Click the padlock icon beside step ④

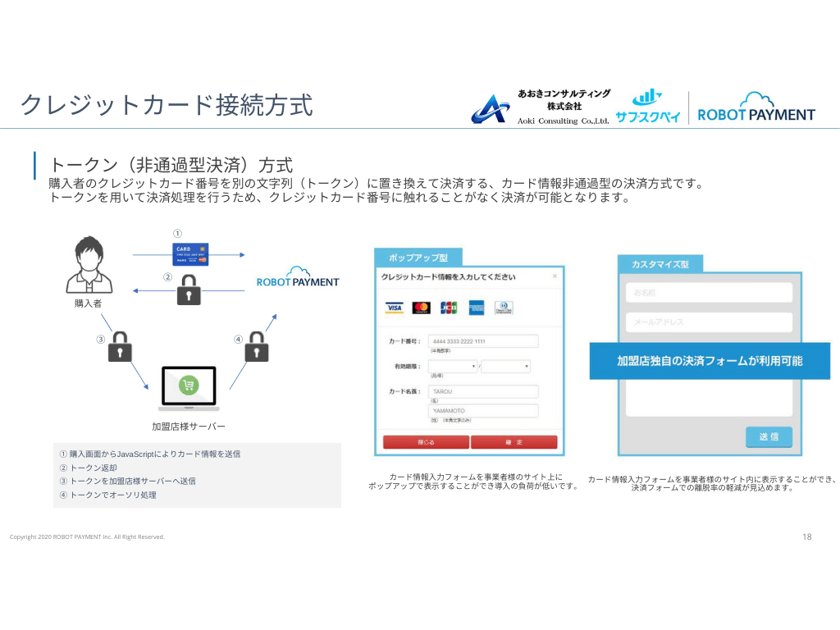258,346
